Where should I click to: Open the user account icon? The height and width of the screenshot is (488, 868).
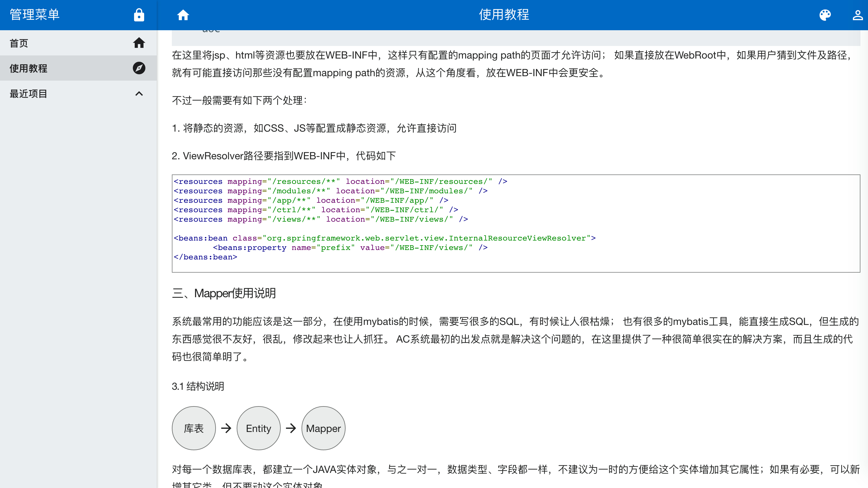(x=858, y=15)
